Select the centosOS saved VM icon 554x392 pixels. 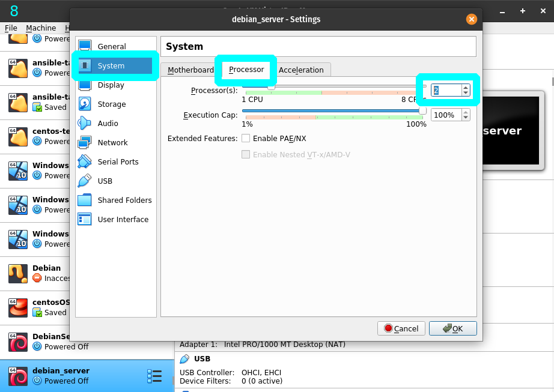click(18, 308)
